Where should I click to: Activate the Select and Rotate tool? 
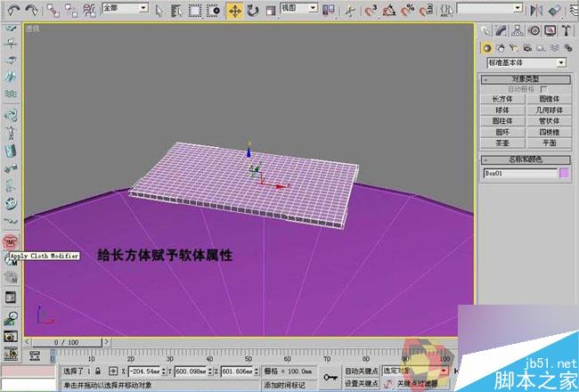coord(253,11)
